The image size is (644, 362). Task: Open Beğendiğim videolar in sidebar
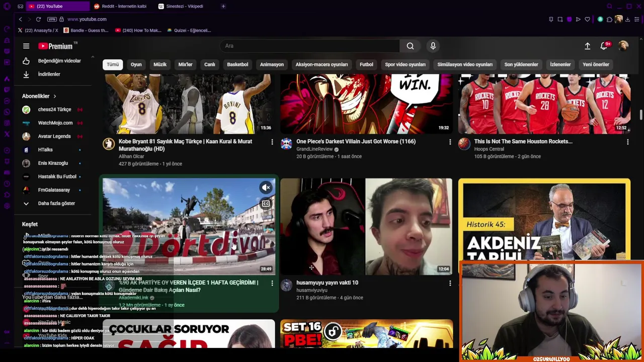52,61
